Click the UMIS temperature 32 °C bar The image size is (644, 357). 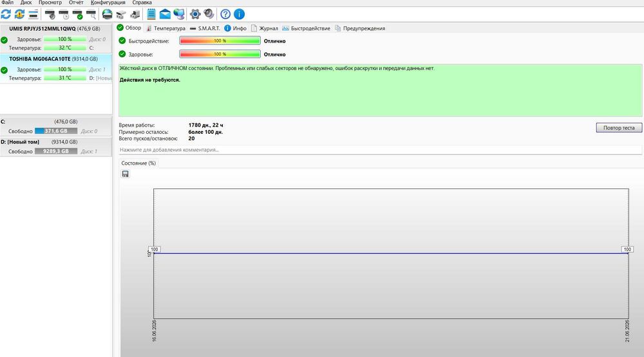click(65, 48)
